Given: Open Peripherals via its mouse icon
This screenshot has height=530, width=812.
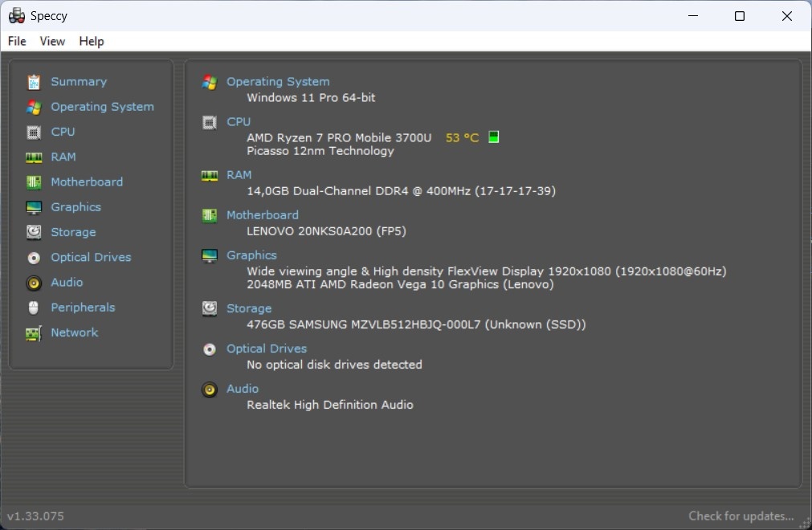Looking at the screenshot, I should [34, 308].
